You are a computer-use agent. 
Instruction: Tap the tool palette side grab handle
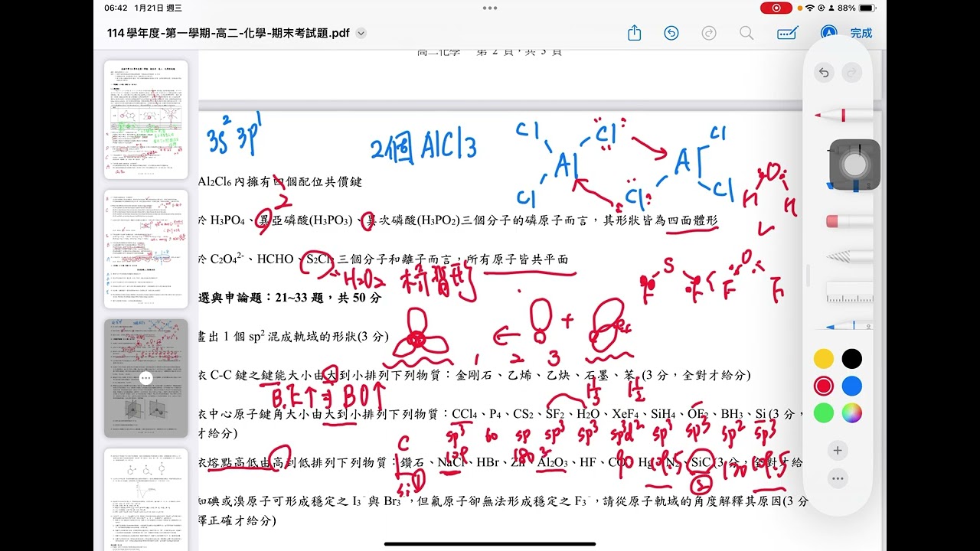coord(808,275)
